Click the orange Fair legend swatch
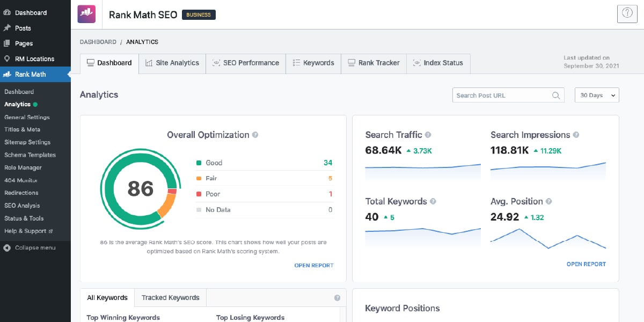The width and height of the screenshot is (644, 322). click(x=199, y=178)
